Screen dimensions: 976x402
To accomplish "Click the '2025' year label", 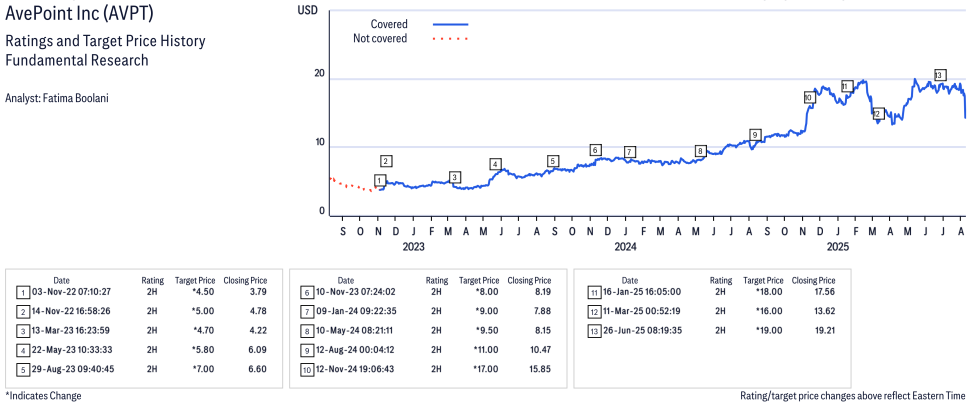I will pyautogui.click(x=838, y=246).
